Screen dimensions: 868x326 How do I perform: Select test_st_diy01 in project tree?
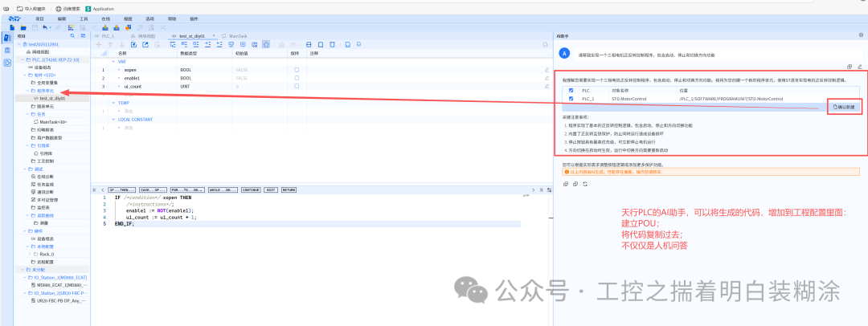(x=52, y=98)
